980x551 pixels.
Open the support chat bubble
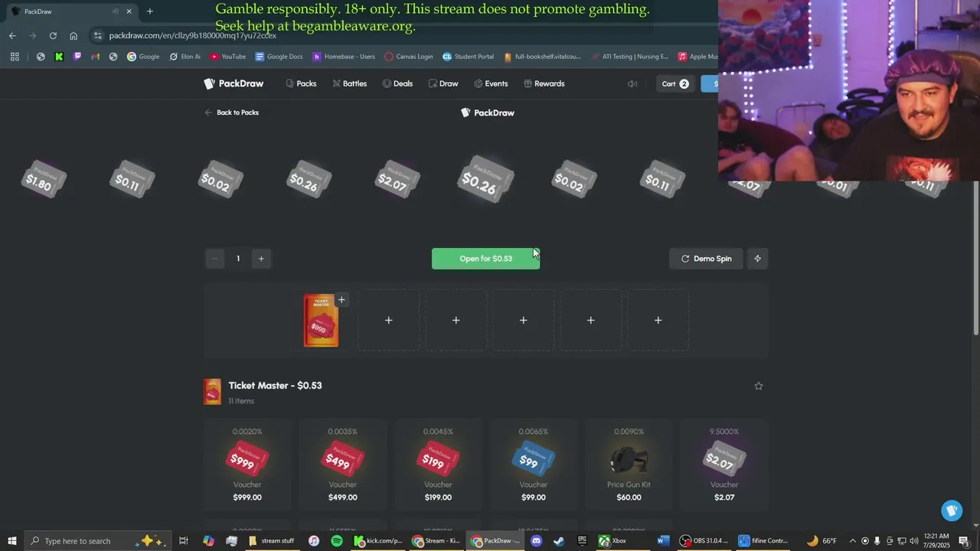point(952,510)
